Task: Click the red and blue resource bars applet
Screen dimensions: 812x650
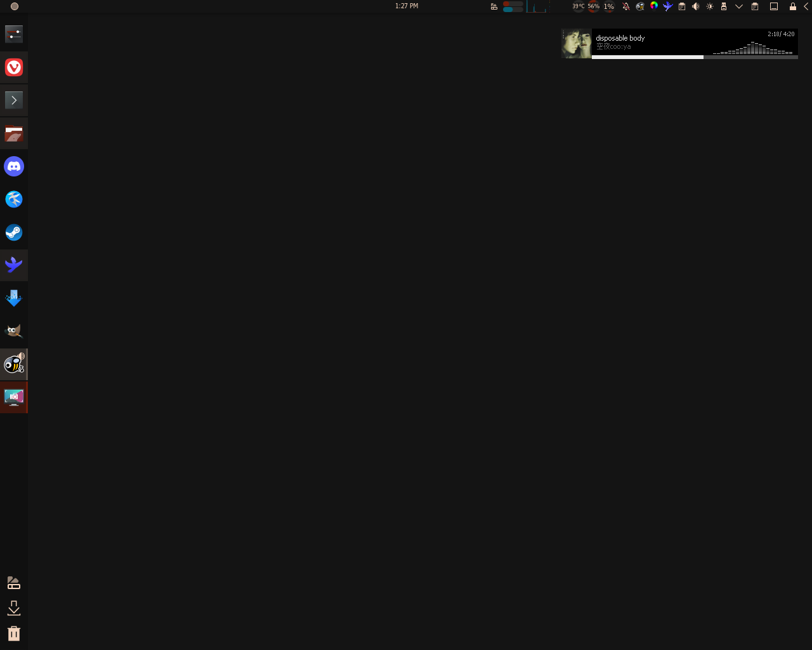Action: [x=513, y=6]
